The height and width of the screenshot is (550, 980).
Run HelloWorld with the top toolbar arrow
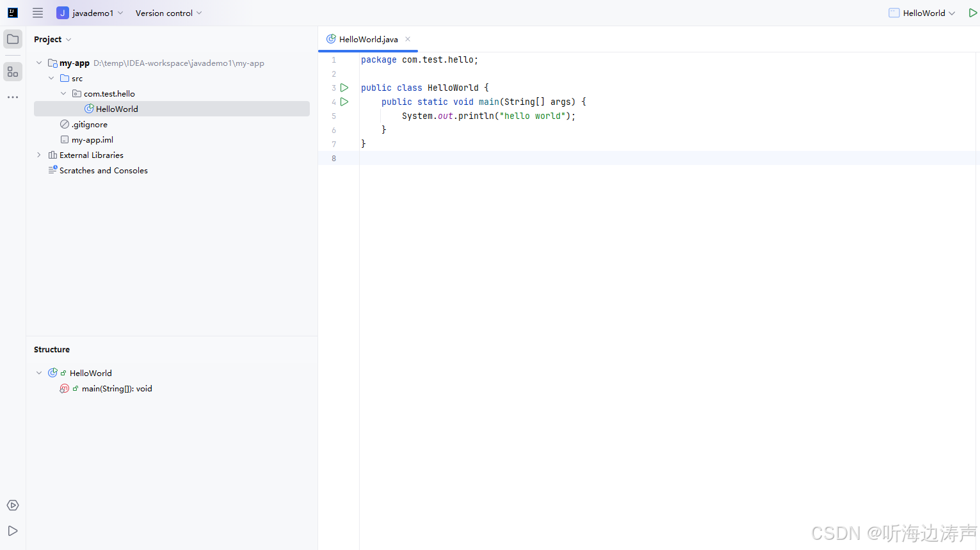click(972, 13)
